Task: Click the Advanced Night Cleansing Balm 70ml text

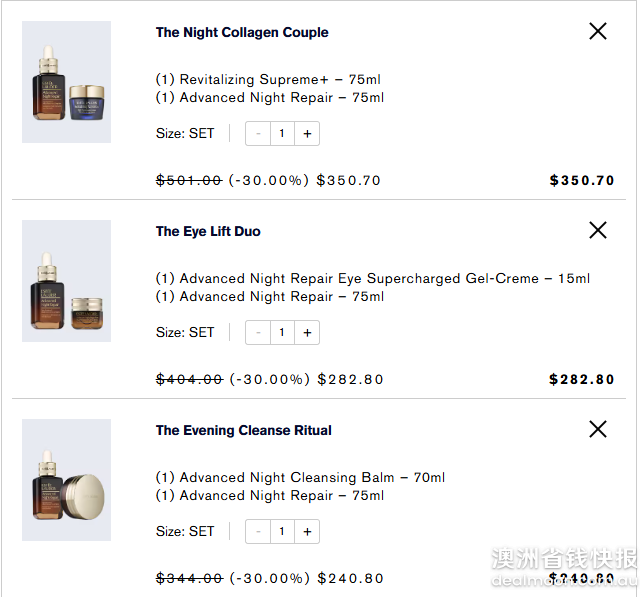Action: (x=300, y=477)
